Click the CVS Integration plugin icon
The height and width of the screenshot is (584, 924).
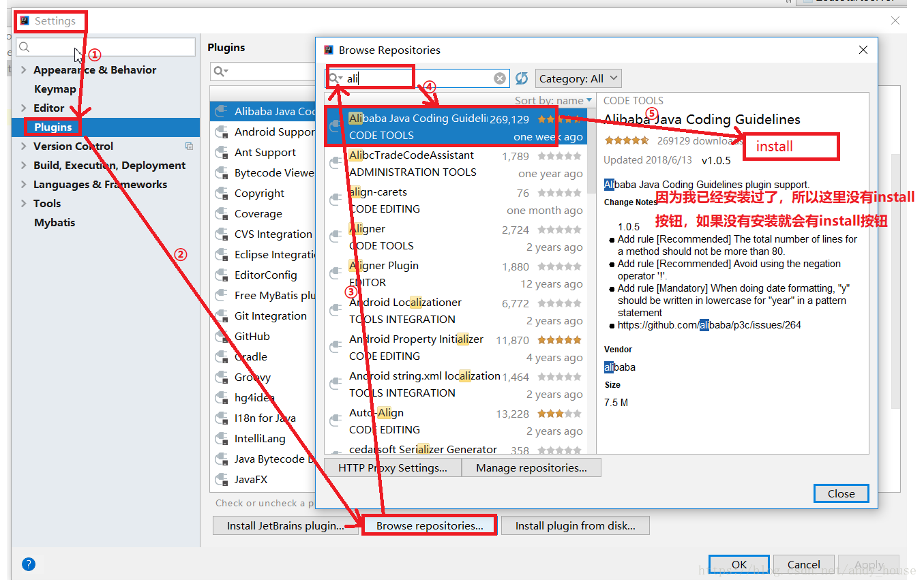pos(221,234)
